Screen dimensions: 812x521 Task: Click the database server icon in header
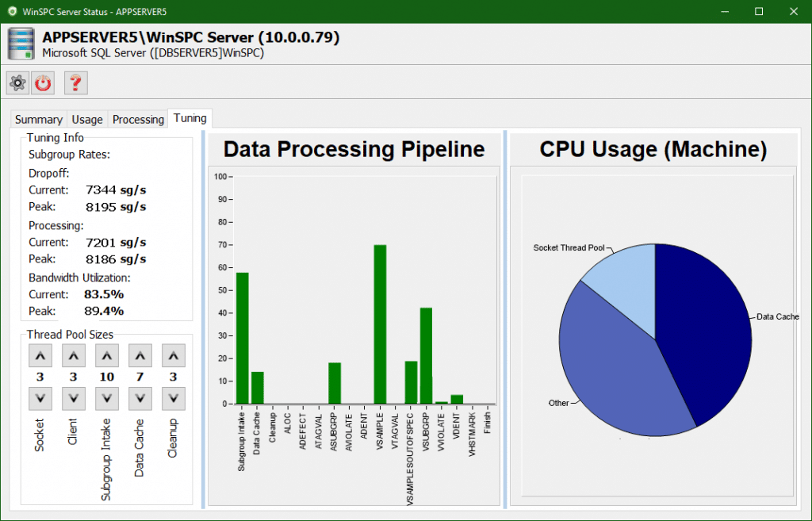[x=19, y=44]
